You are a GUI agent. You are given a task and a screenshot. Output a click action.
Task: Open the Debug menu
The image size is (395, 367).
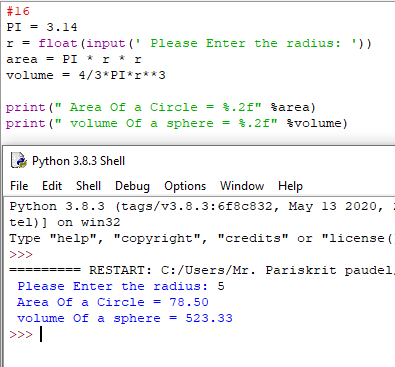[132, 186]
